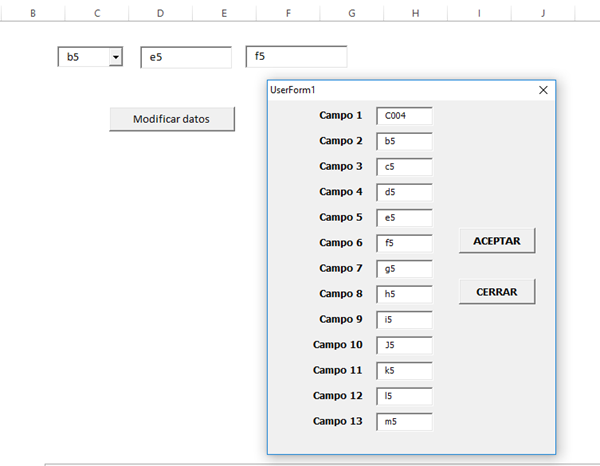
Task: Select column C header
Action: tap(97, 13)
